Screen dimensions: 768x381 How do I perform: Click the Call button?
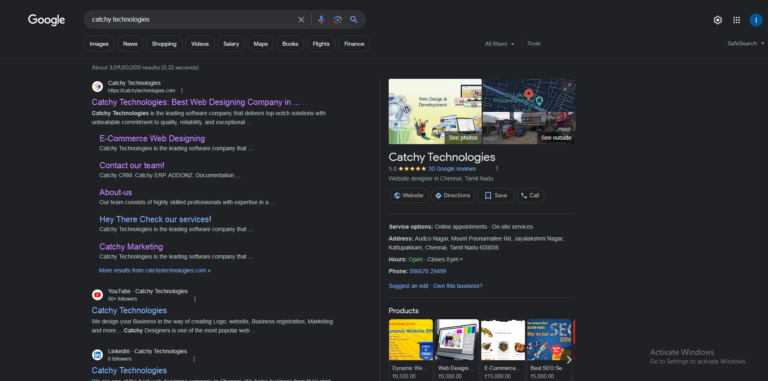click(x=530, y=195)
